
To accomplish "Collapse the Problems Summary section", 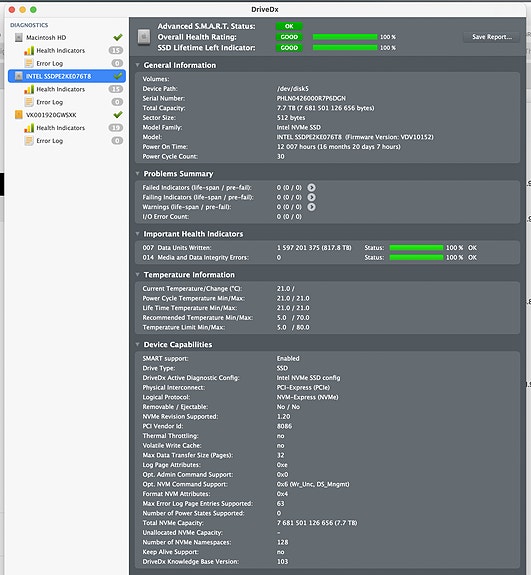I will (138, 173).
